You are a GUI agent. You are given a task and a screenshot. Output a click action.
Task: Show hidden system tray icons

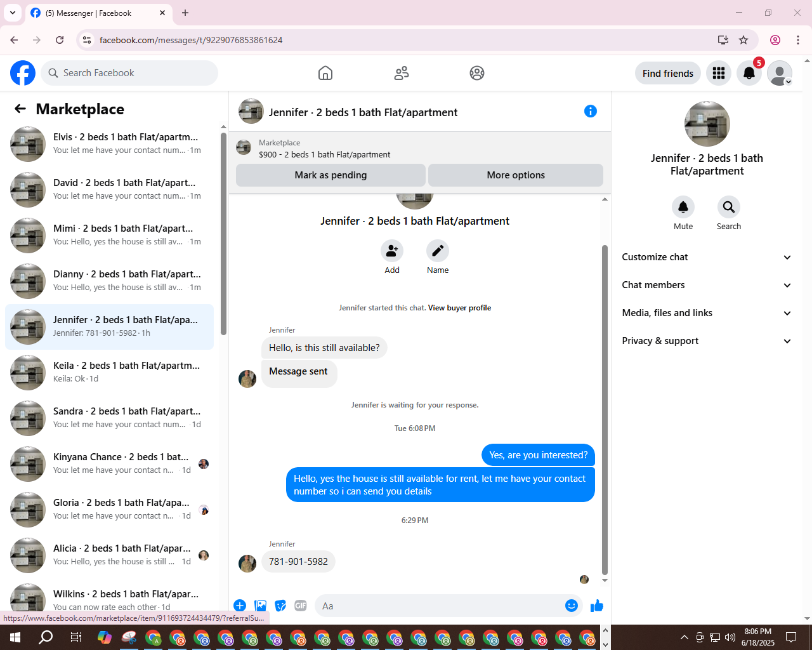coord(684,637)
